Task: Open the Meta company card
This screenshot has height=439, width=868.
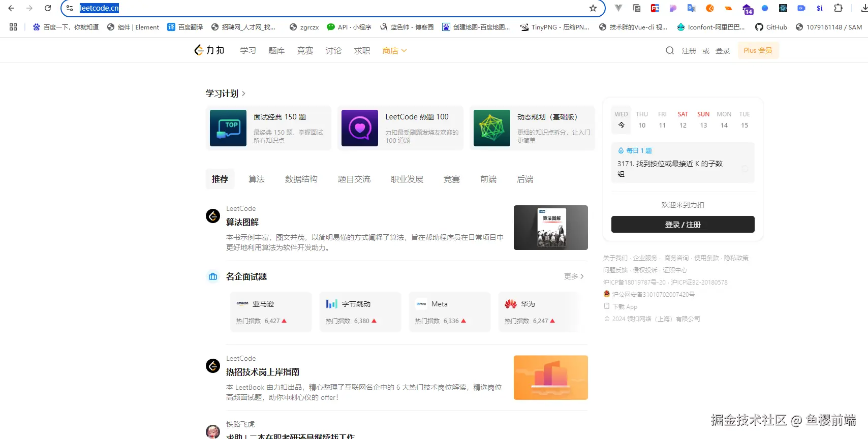Action: [450, 312]
